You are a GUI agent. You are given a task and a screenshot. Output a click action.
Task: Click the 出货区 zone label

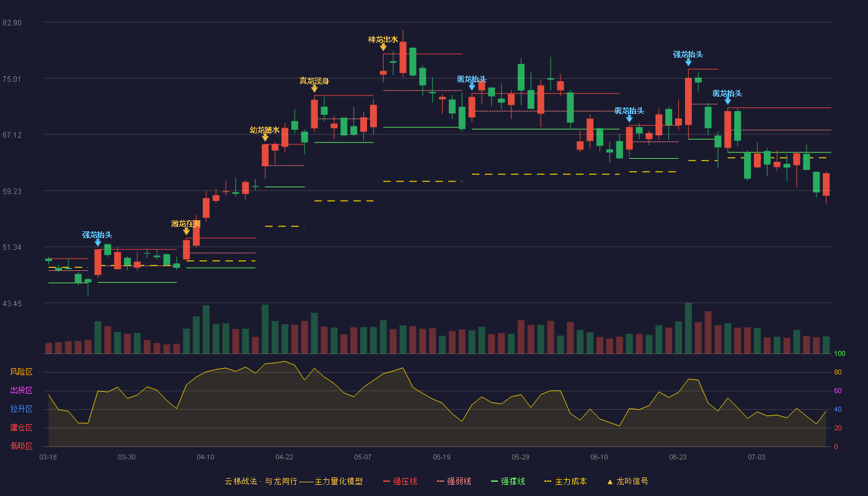pos(21,391)
